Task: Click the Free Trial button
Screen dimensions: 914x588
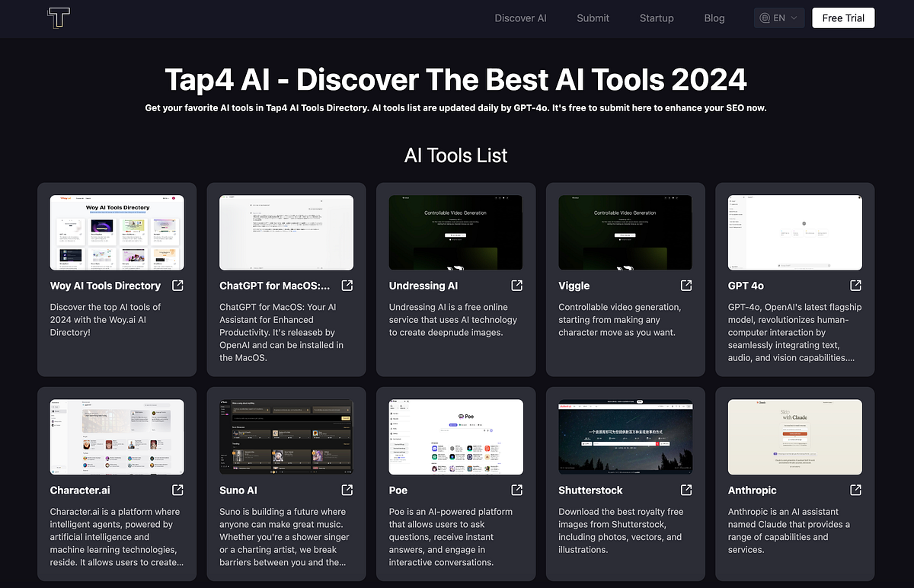Action: coord(843,18)
